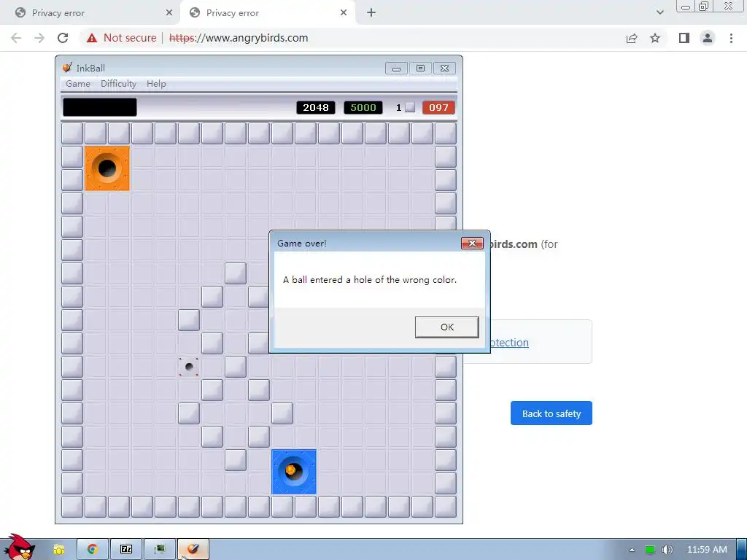Viewport: 747px width, 560px height.
Task: Bookmark this page with the star
Action: (x=655, y=38)
